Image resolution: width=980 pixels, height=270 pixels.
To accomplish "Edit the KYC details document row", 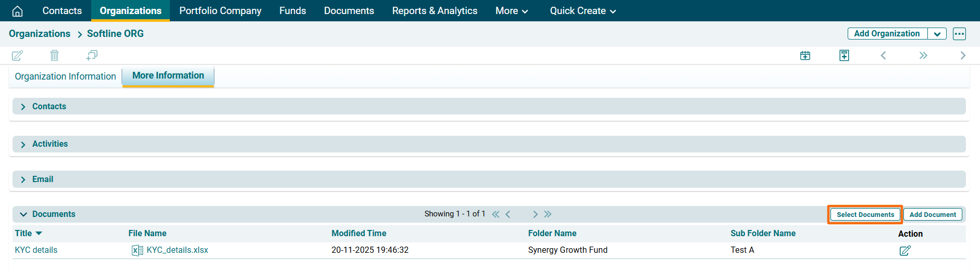I will (x=905, y=250).
